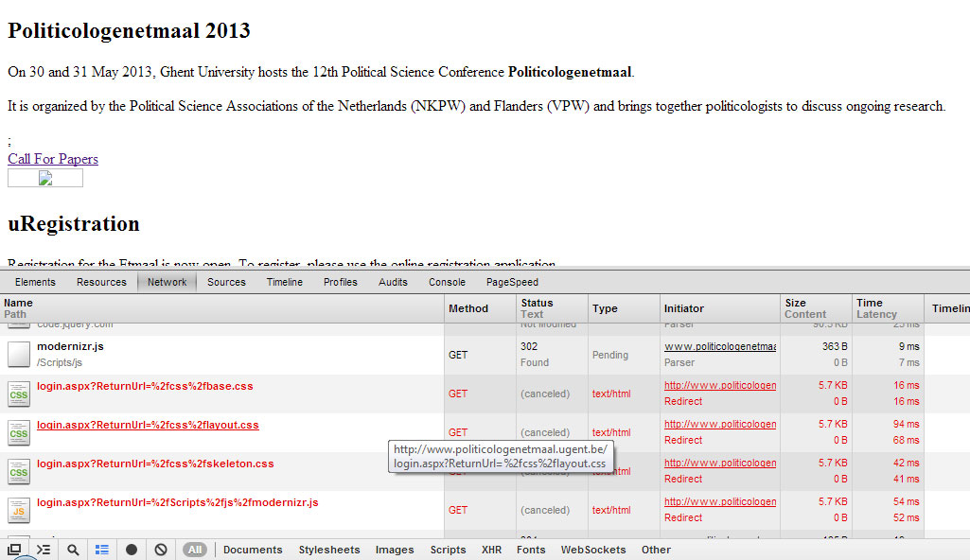Open initiator link of fbase.css row
The image size is (970, 560).
[720, 386]
